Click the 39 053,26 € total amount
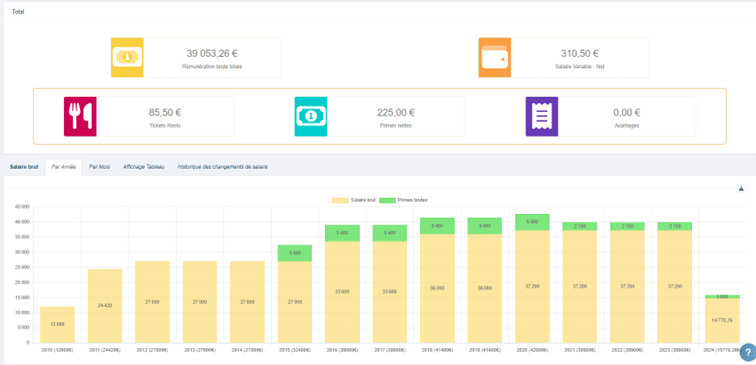This screenshot has width=756, height=365. (x=212, y=54)
